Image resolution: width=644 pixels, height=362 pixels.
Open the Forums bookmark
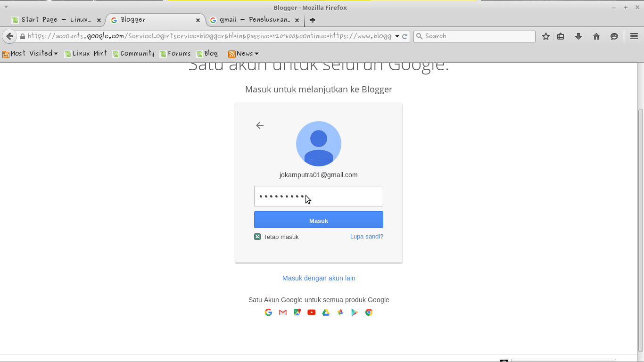tap(175, 54)
